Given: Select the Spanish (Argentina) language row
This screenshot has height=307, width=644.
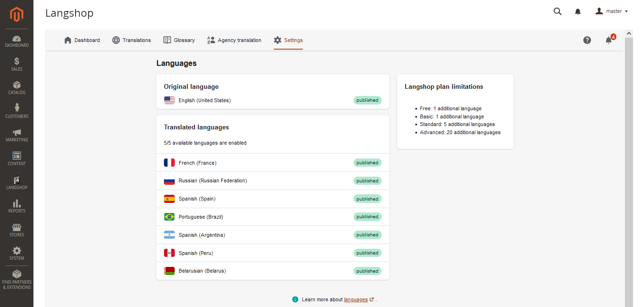Looking at the screenshot, I should coord(273,235).
